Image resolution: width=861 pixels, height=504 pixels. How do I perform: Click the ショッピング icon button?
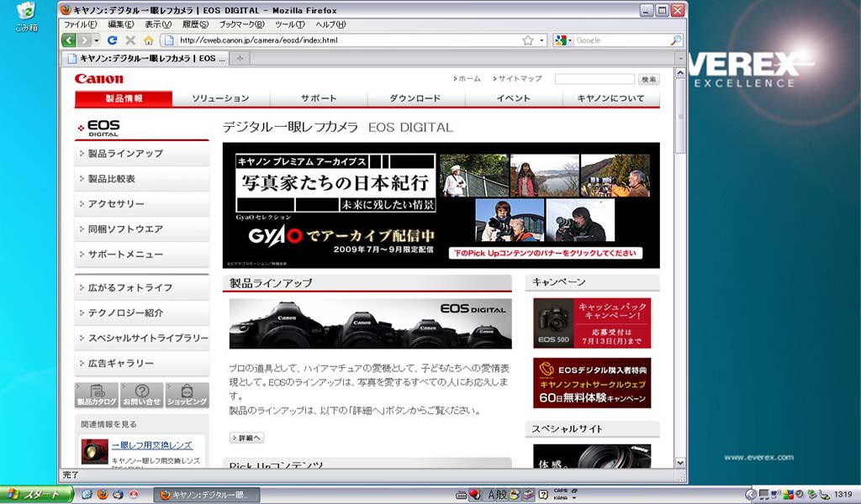click(188, 395)
